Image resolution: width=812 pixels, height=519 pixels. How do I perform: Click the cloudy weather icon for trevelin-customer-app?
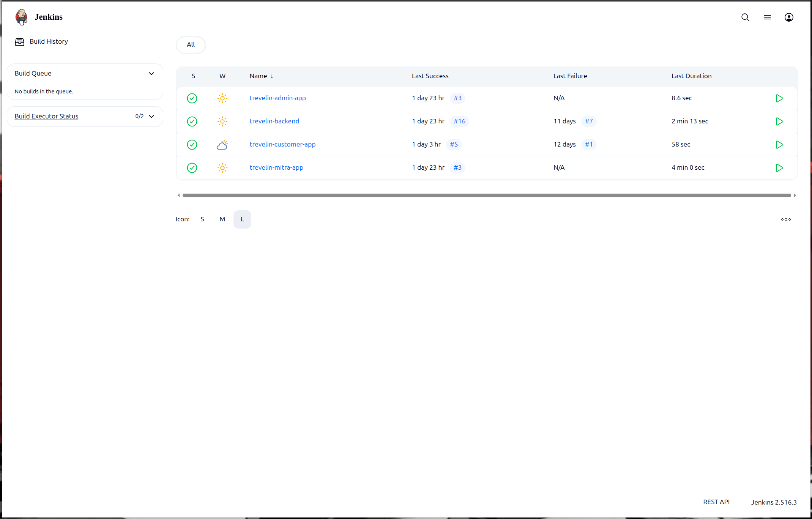pyautogui.click(x=222, y=144)
